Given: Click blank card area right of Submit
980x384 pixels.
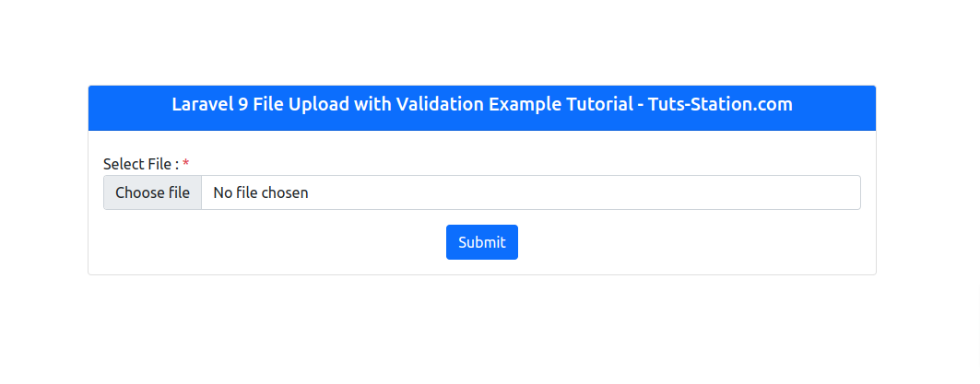Looking at the screenshot, I should 691,242.
